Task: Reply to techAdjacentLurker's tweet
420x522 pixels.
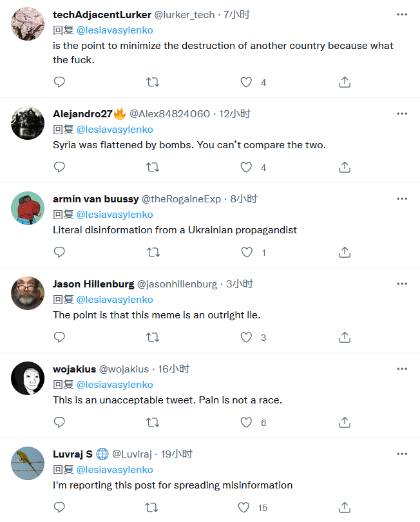Action: point(59,82)
